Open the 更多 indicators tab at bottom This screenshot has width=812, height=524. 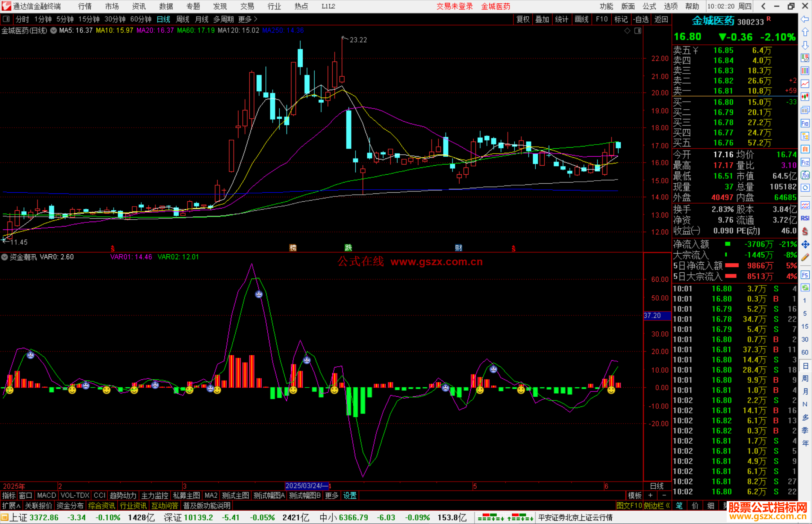tap(332, 495)
